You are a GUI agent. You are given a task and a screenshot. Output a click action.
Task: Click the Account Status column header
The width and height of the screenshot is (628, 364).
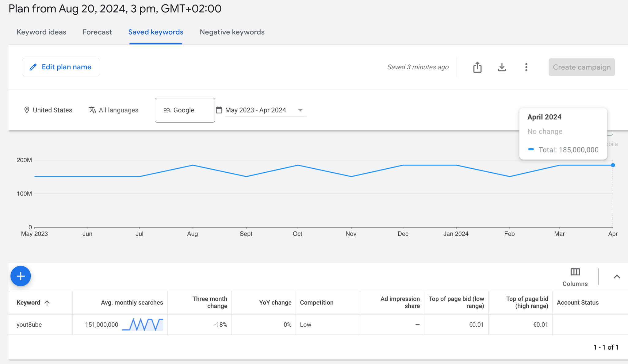[x=578, y=303]
